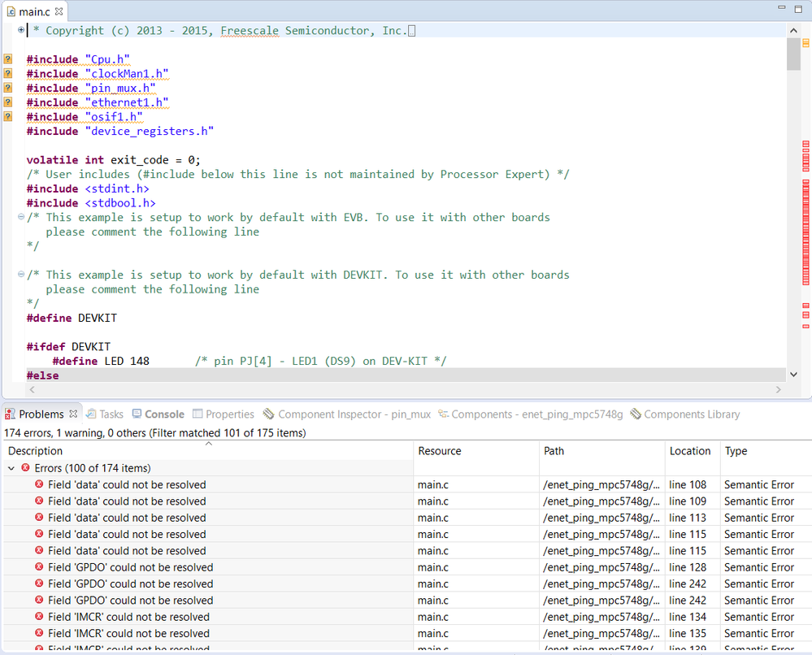
Task: Click editor vertical scrollbar down arrow
Action: (x=793, y=374)
